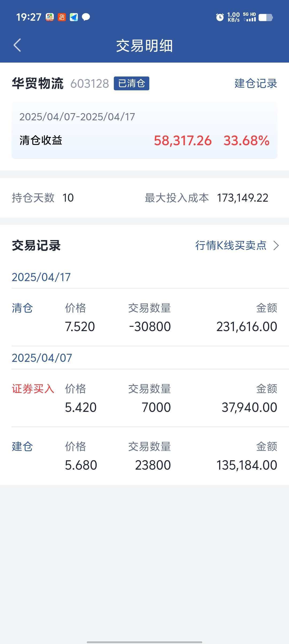Image resolution: width=289 pixels, height=644 pixels.
Task: Tap the orange notification icon in status bar
Action: point(62,17)
